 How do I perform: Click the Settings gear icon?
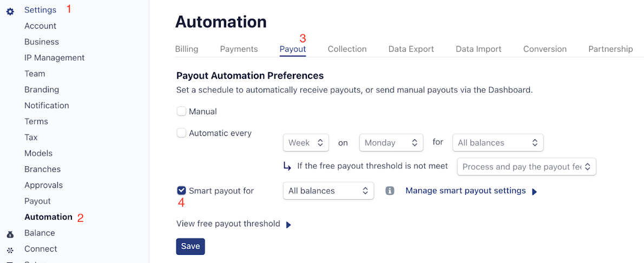[10, 11]
